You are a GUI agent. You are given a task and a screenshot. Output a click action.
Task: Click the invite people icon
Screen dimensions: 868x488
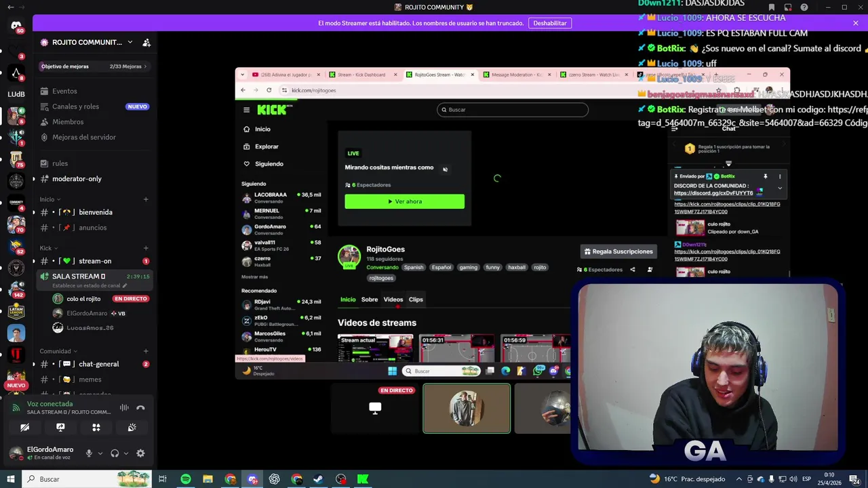coord(146,42)
